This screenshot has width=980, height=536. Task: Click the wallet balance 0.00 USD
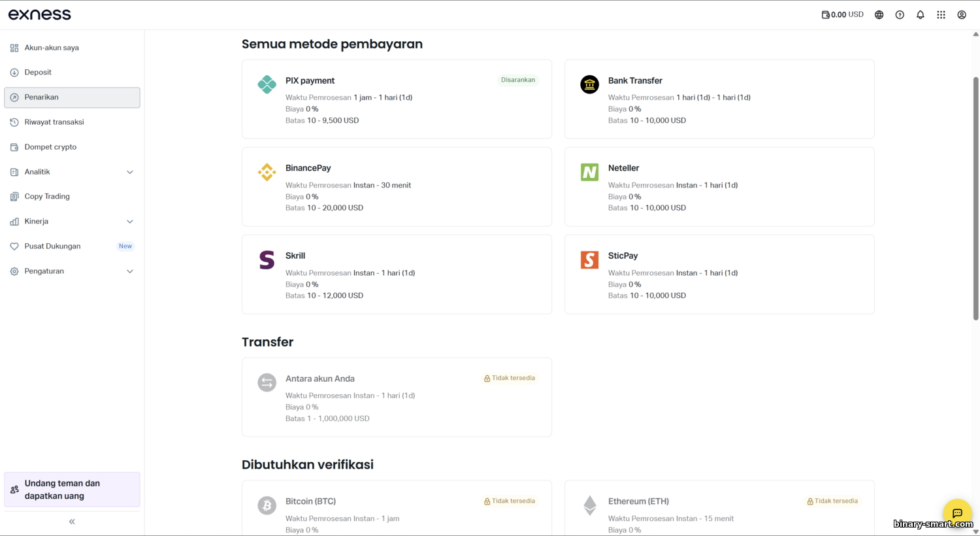[x=842, y=14]
